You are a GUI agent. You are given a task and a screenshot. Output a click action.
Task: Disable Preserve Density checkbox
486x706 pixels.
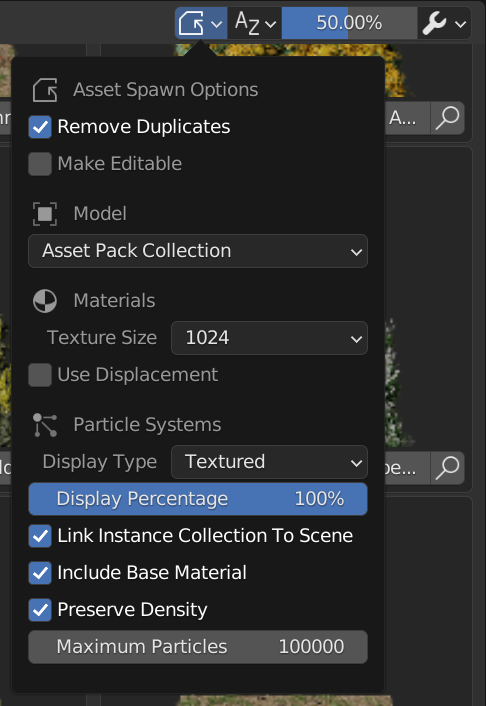click(40, 610)
